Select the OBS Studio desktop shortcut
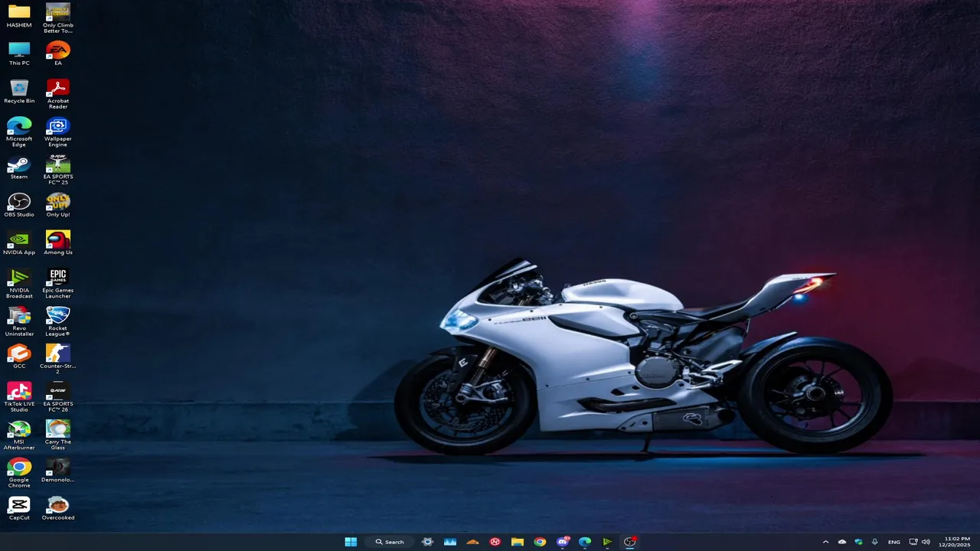The width and height of the screenshot is (980, 551). coord(19,205)
